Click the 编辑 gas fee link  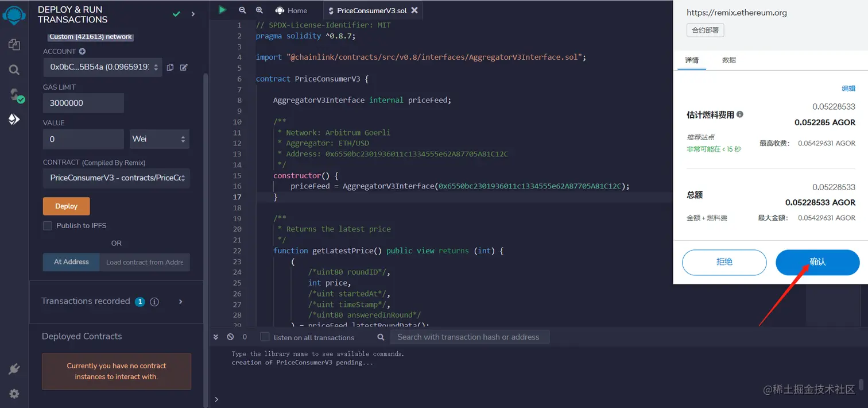(848, 88)
